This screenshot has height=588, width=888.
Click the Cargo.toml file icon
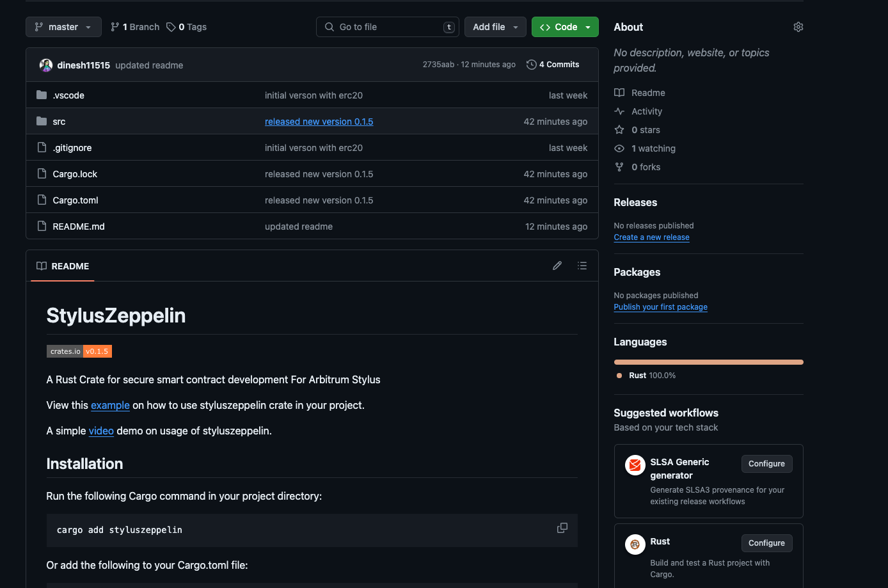point(42,200)
